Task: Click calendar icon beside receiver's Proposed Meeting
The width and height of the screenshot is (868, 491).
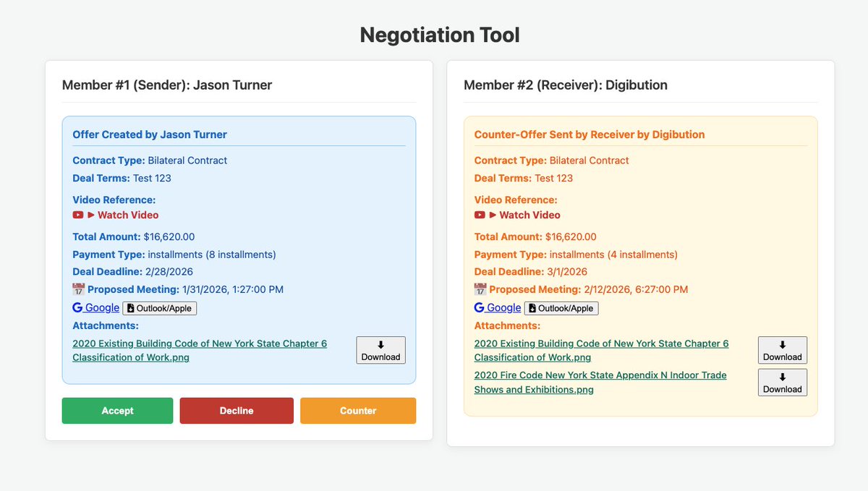Action: click(x=480, y=289)
